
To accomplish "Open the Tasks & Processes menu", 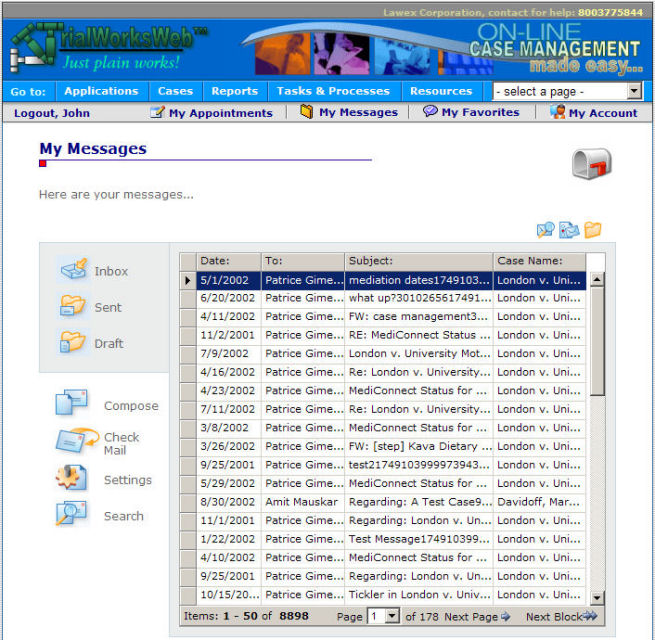I will coord(333,91).
